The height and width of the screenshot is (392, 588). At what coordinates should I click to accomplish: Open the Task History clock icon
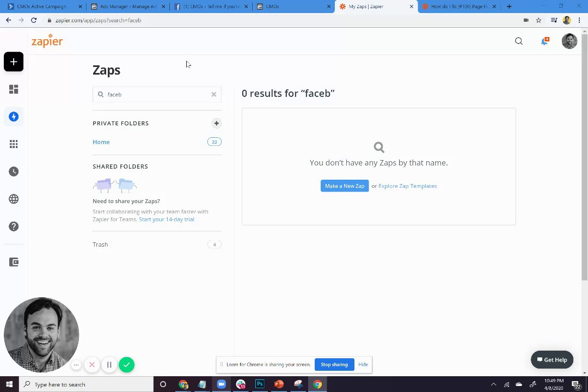[x=14, y=171]
